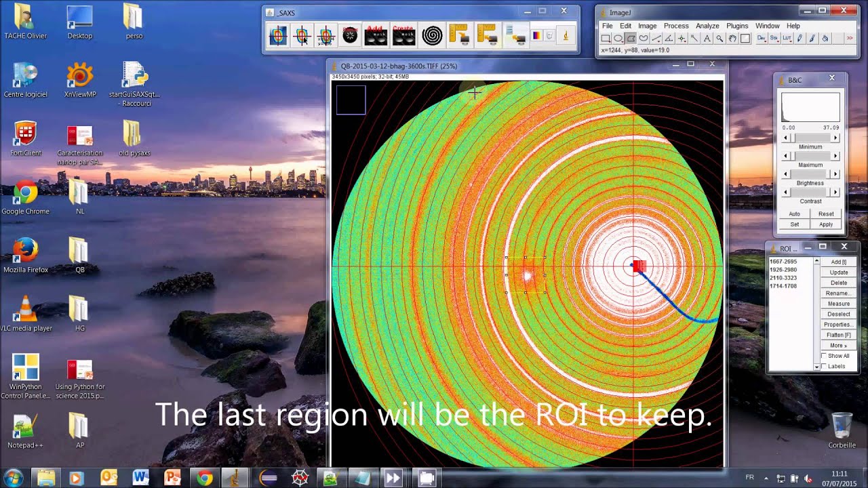Click the spiral radial-average icon in _SAXS
The width and height of the screenshot is (868, 488).
pos(432,36)
